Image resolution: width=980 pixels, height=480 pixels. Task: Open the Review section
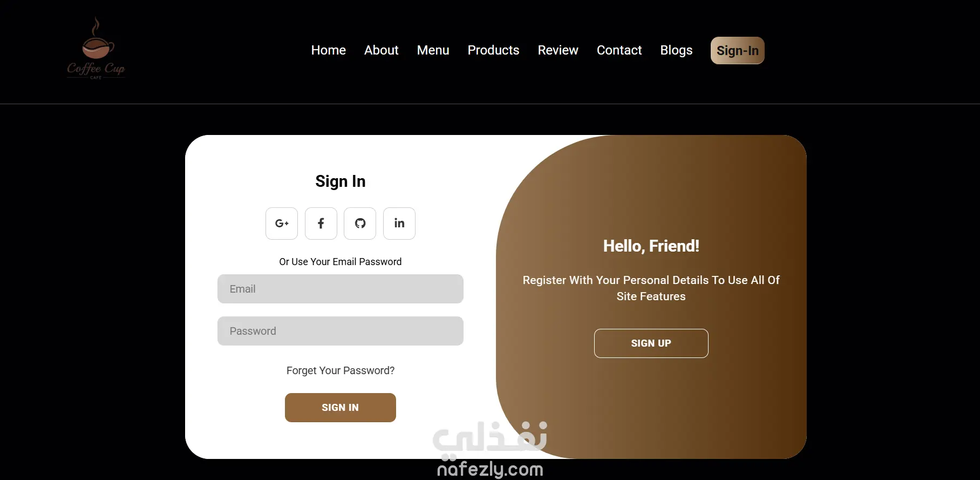pos(558,50)
